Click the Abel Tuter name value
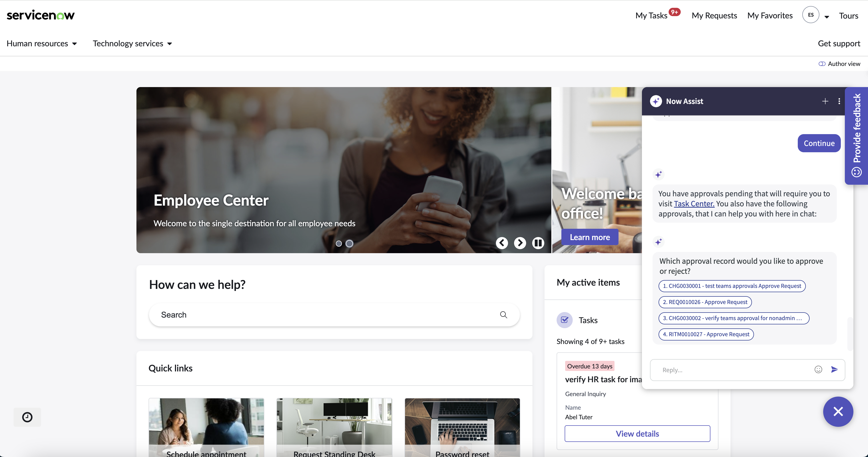This screenshot has height=457, width=868. click(578, 417)
